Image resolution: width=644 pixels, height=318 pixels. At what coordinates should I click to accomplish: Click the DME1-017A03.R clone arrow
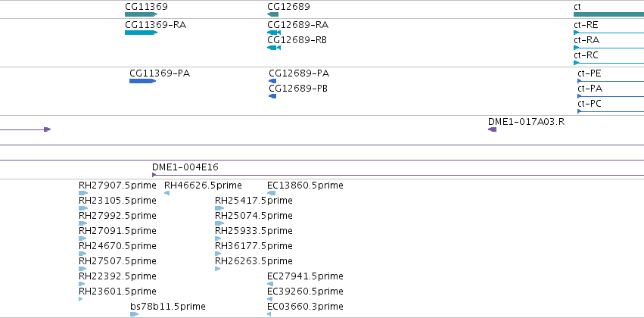click(x=492, y=129)
